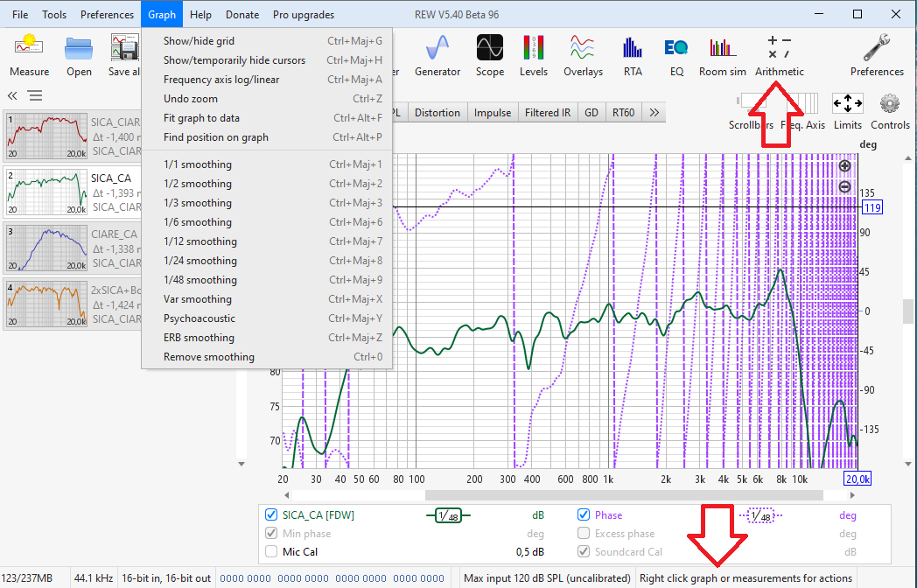Launch the RTA analyzer
The height and width of the screenshot is (588, 917).
pyautogui.click(x=632, y=53)
